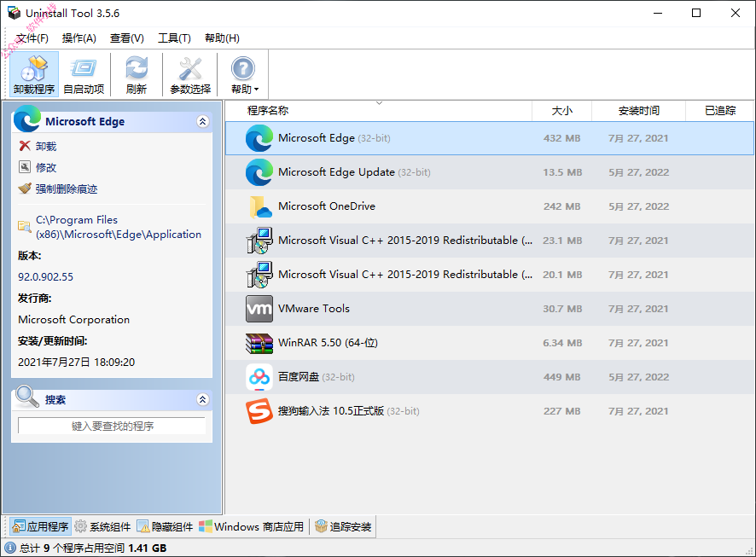Switch to the 应用程序 tab
Screen dimensions: 756x557
[40, 526]
